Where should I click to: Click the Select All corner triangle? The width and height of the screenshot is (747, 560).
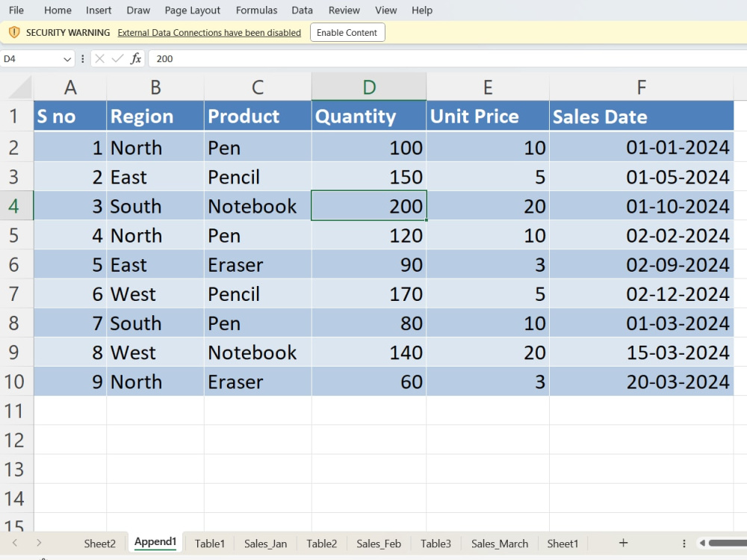20,87
